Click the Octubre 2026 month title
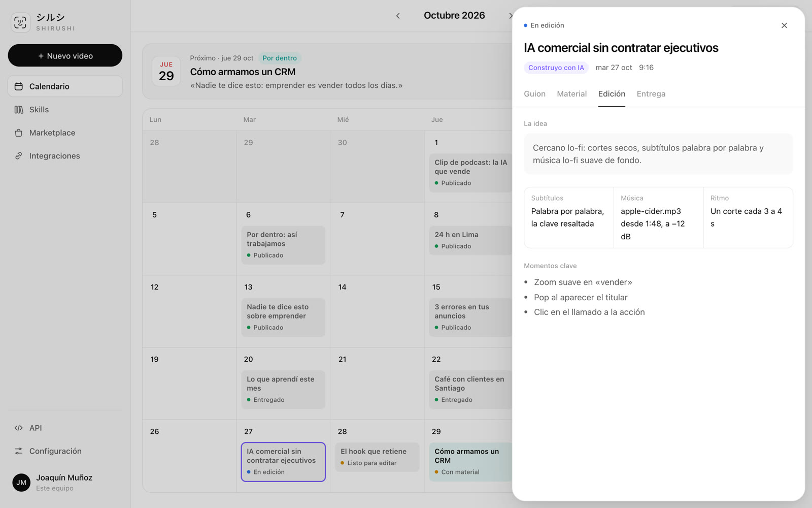 (454, 16)
